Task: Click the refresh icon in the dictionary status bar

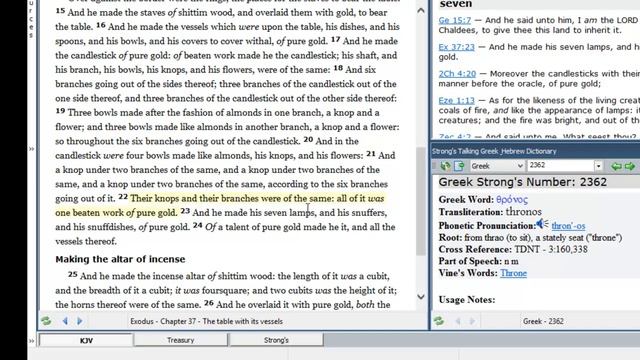Action: pyautogui.click(x=439, y=321)
